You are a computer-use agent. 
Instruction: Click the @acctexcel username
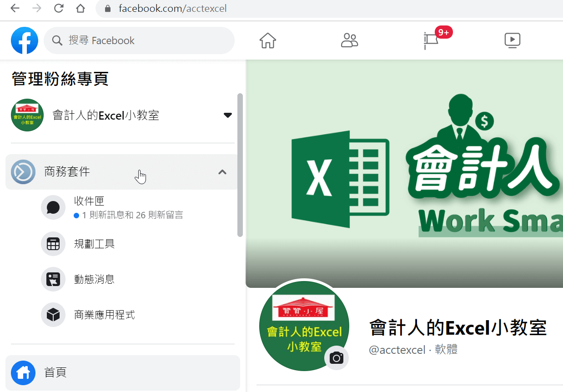coord(397,350)
